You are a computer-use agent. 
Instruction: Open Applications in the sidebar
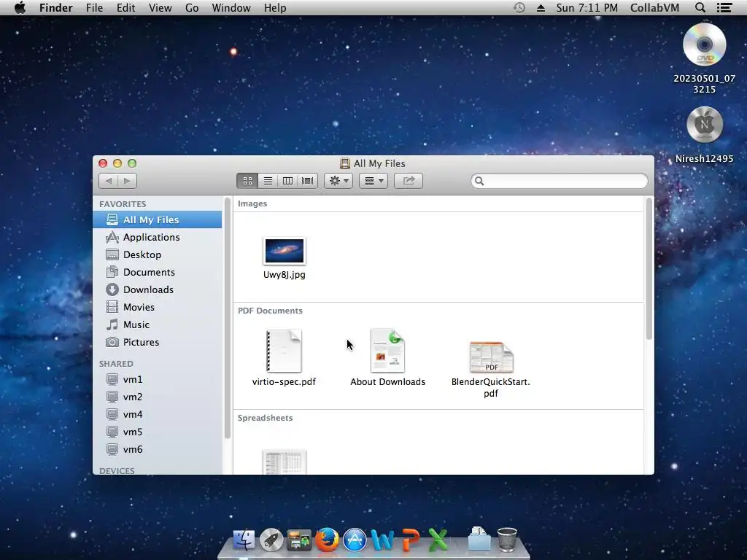click(x=158, y=237)
